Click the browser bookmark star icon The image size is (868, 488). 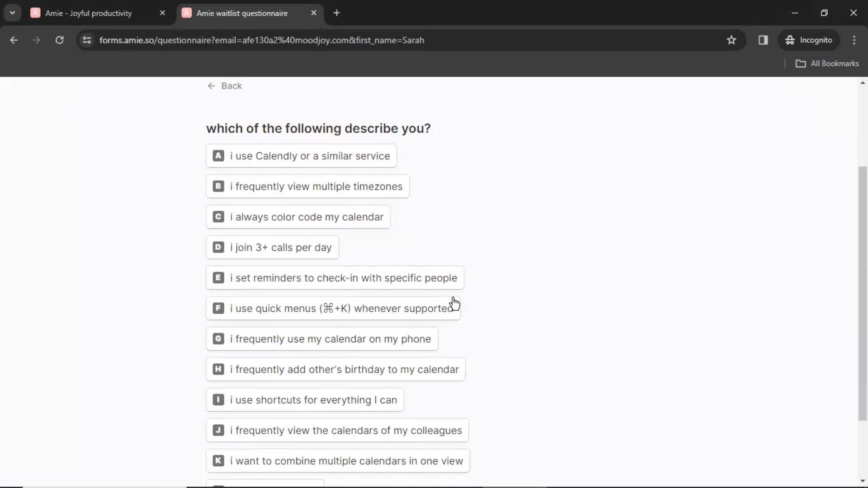(731, 40)
